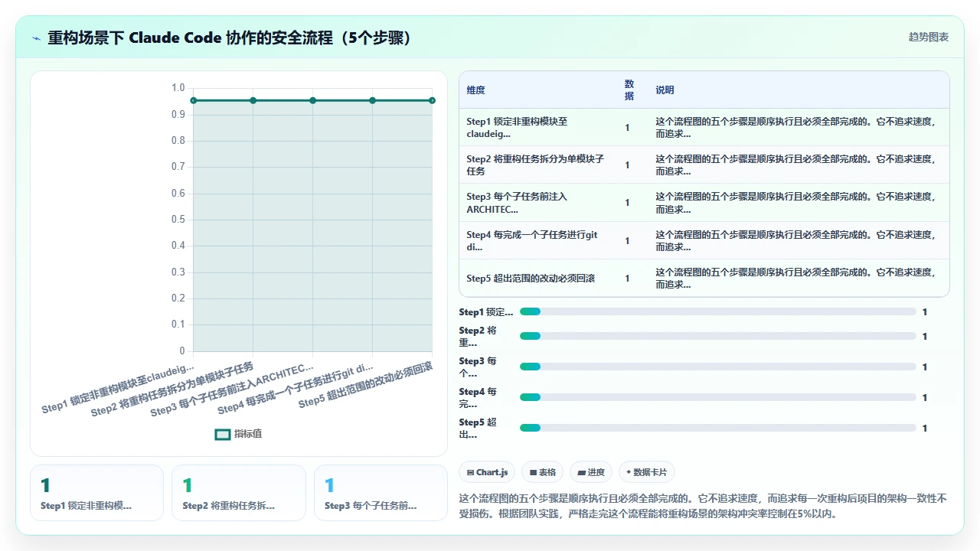Screen dimensions: 980x551
Task: Click the 指标值 legend label
Action: point(248,434)
